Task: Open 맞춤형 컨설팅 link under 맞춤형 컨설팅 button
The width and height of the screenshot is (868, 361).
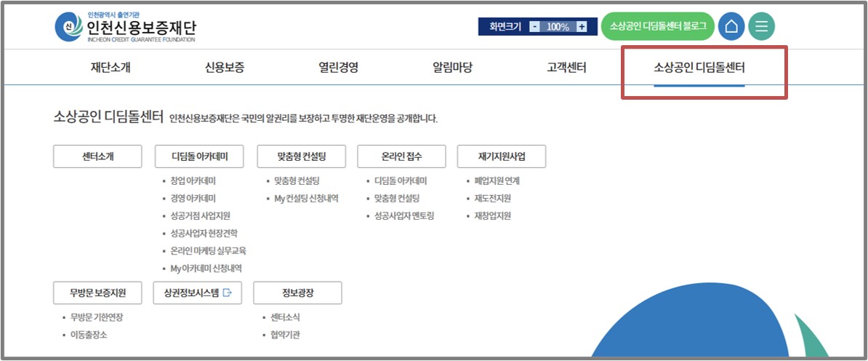Action: pos(297,180)
